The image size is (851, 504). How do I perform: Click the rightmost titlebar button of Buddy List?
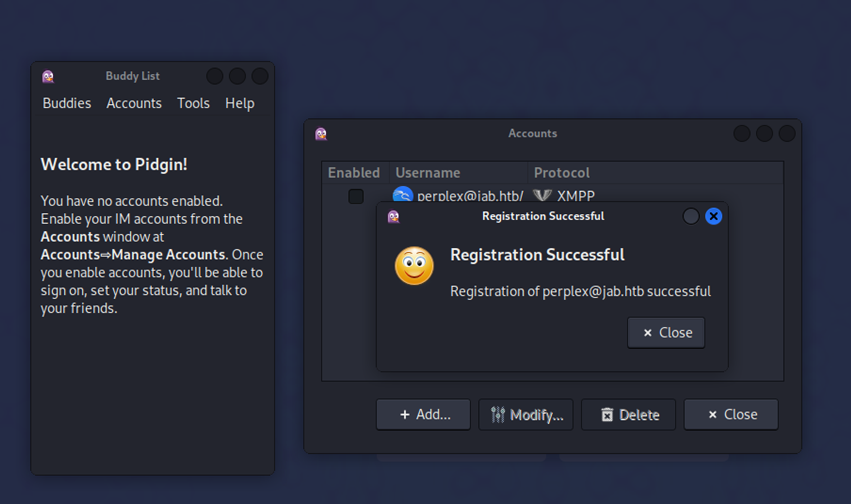[260, 76]
